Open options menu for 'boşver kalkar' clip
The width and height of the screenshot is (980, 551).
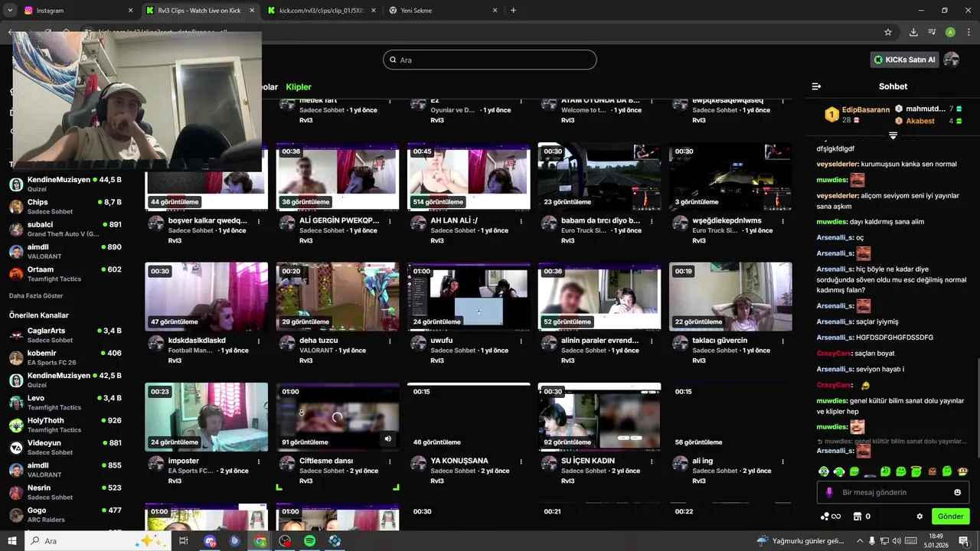click(259, 221)
